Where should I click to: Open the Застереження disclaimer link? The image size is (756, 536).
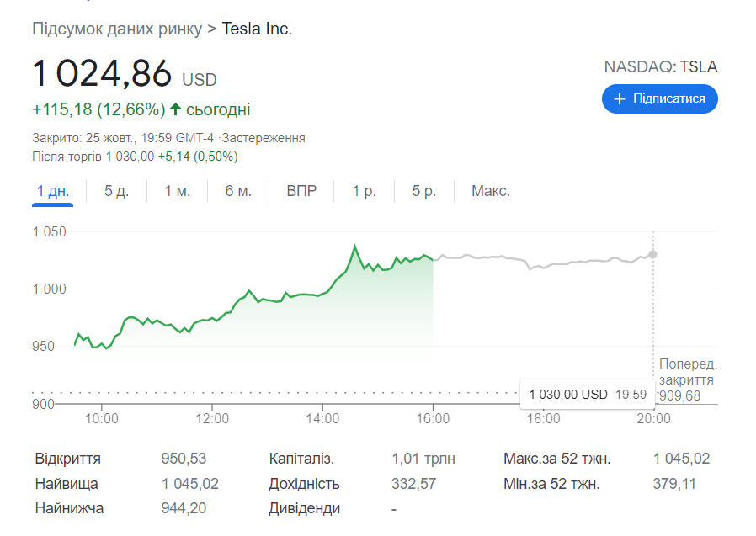(264, 138)
